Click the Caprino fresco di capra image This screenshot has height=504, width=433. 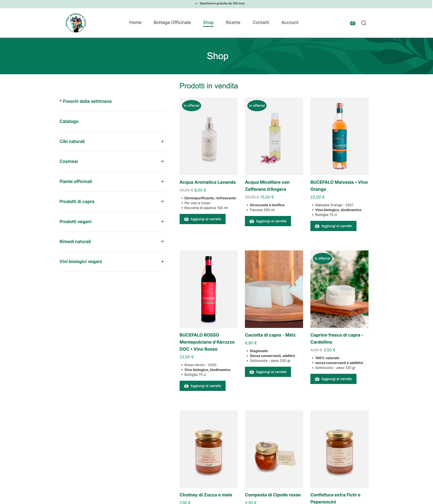coord(339,289)
